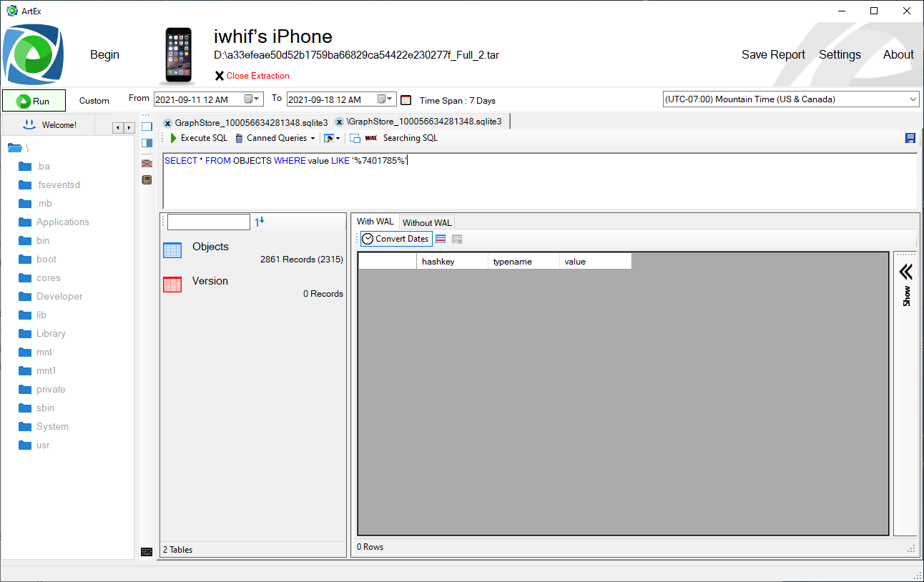Open the private folder

[x=41, y=390]
